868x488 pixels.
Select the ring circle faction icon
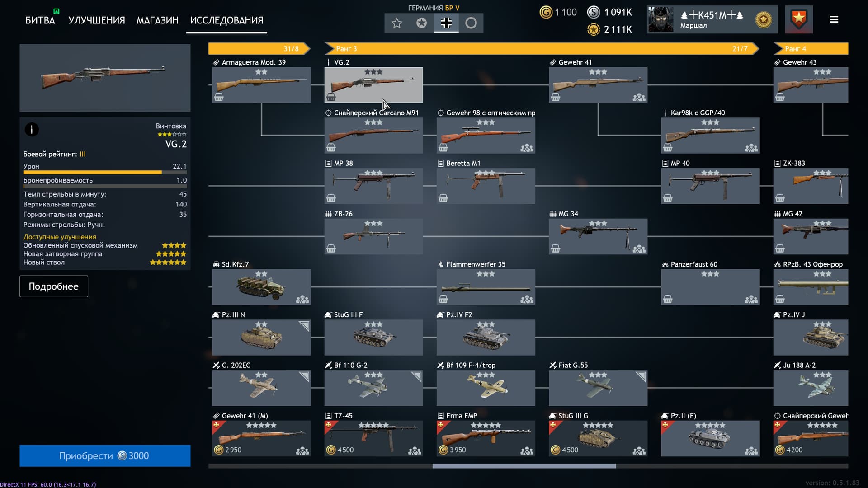(x=471, y=23)
